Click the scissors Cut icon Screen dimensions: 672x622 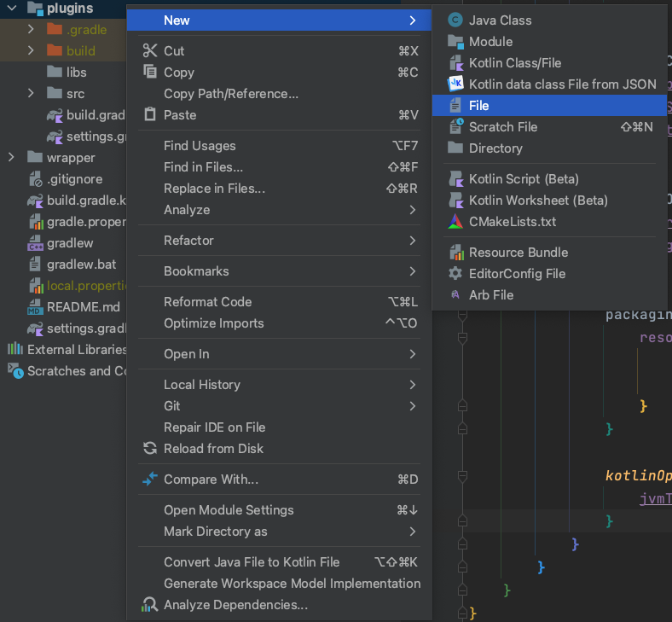coord(150,50)
